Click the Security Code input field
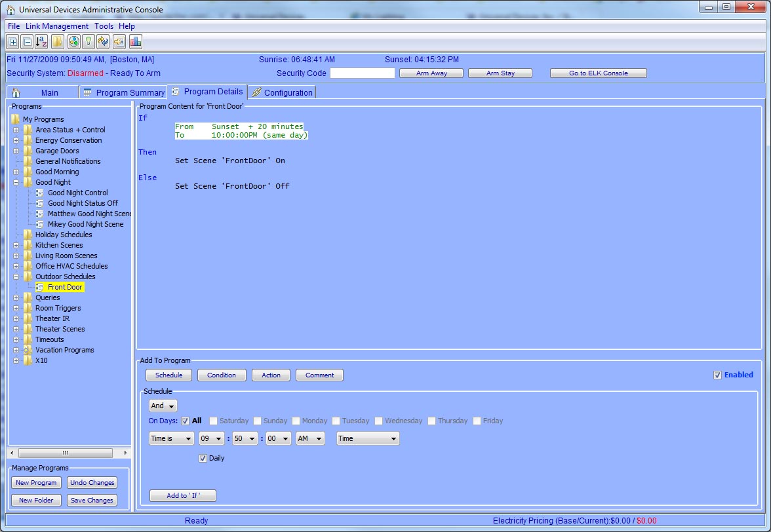Viewport: 771px width, 532px height. tap(363, 73)
